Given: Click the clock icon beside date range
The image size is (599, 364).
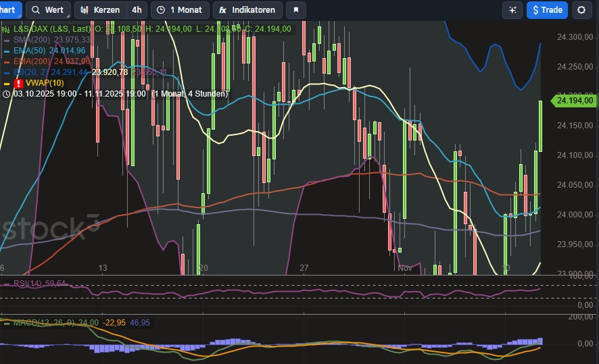Looking at the screenshot, I should pos(6,94).
